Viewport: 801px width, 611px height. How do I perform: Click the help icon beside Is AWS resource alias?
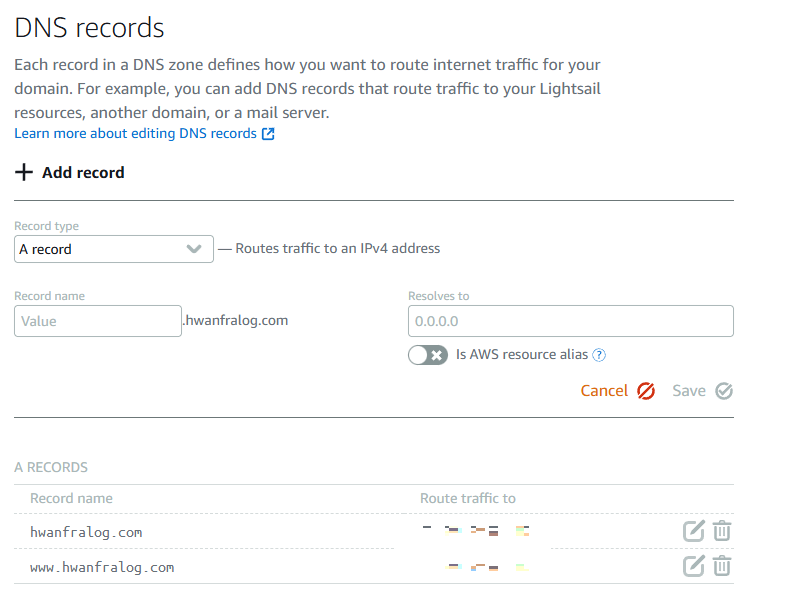599,354
